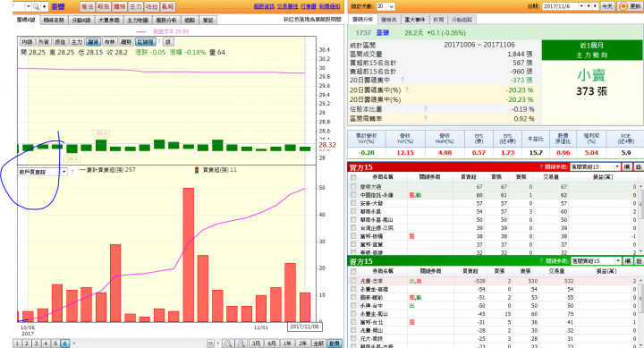The width and height of the screenshot is (644, 348).
Task: Toggle the 布林 chart indicator
Action: [x=110, y=42]
